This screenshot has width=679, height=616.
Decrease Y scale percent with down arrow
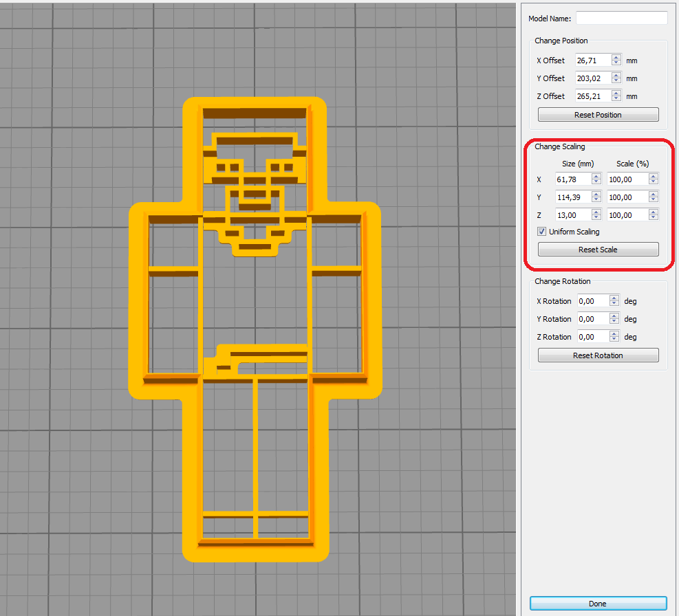pos(654,200)
